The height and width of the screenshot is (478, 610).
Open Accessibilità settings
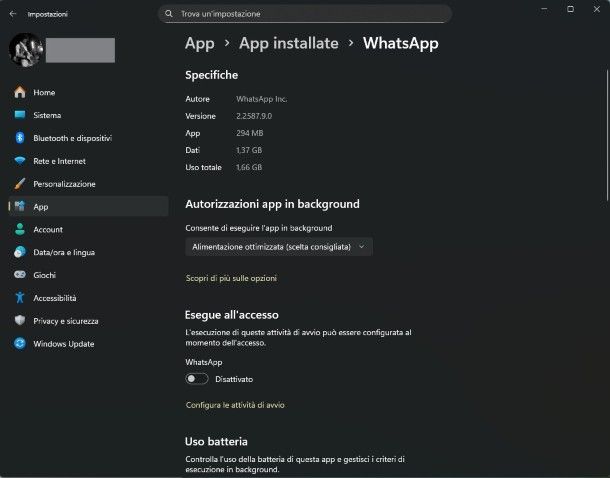[x=89, y=298]
